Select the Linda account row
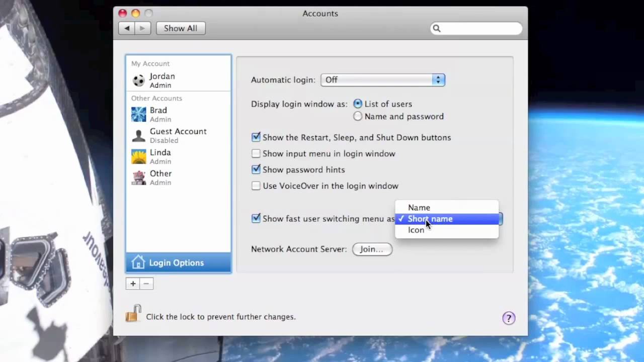Screen dimensions: 644x362 click(179, 156)
